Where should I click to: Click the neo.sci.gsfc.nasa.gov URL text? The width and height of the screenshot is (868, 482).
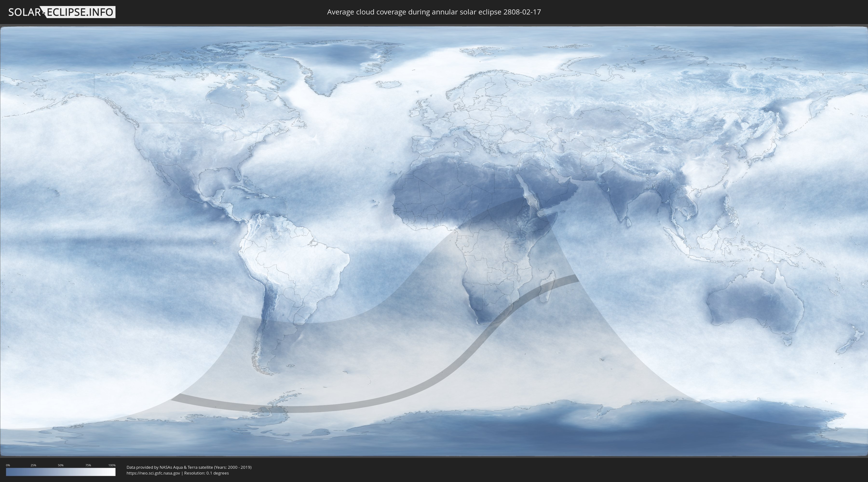point(153,473)
